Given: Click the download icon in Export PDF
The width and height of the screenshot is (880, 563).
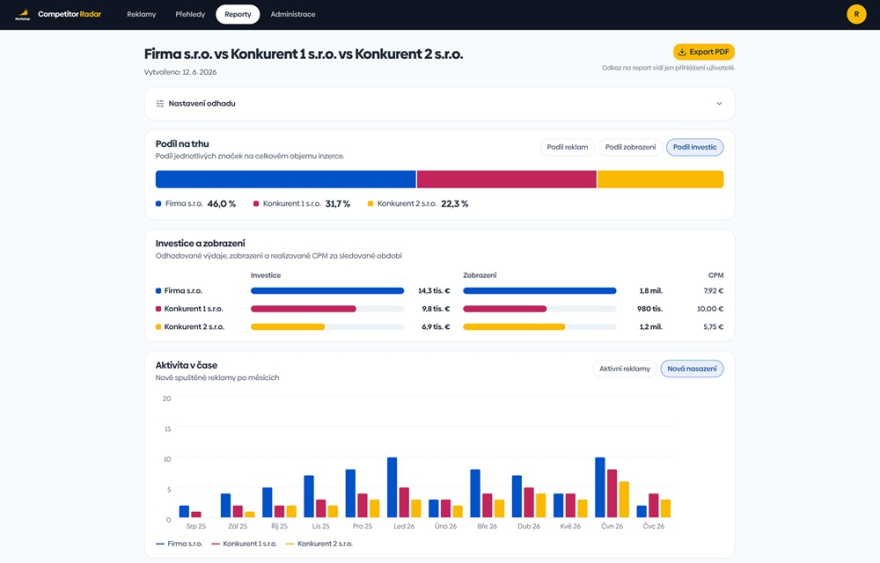Looking at the screenshot, I should pyautogui.click(x=682, y=52).
